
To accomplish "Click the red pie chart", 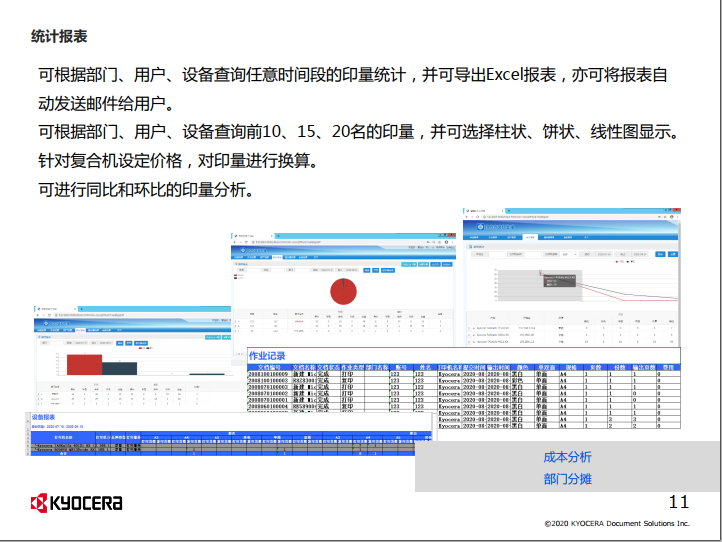I will pos(344,290).
